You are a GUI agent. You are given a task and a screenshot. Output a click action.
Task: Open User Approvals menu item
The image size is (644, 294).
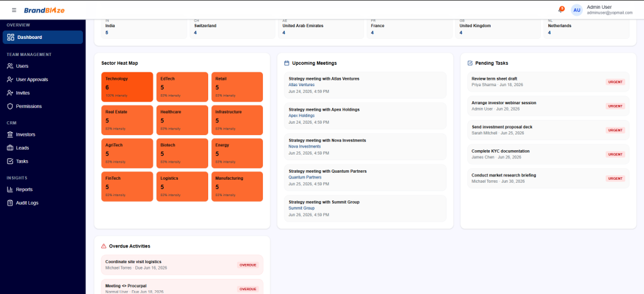point(43,80)
